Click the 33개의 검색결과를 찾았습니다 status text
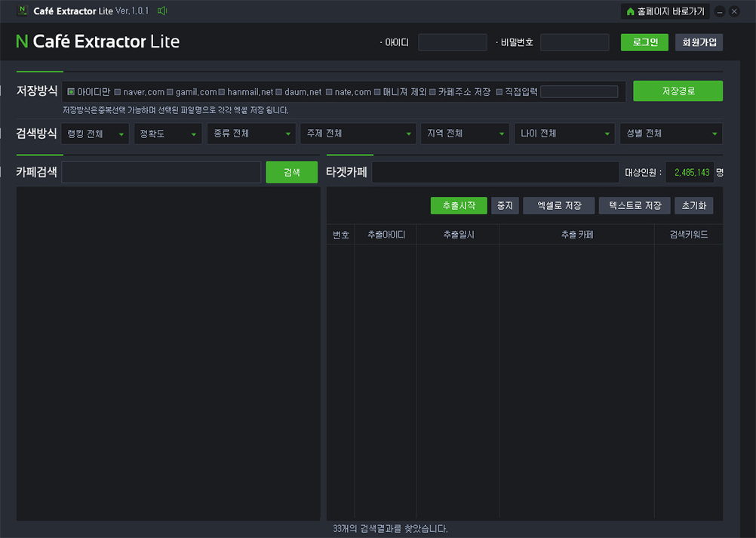This screenshot has width=756, height=538. point(390,529)
